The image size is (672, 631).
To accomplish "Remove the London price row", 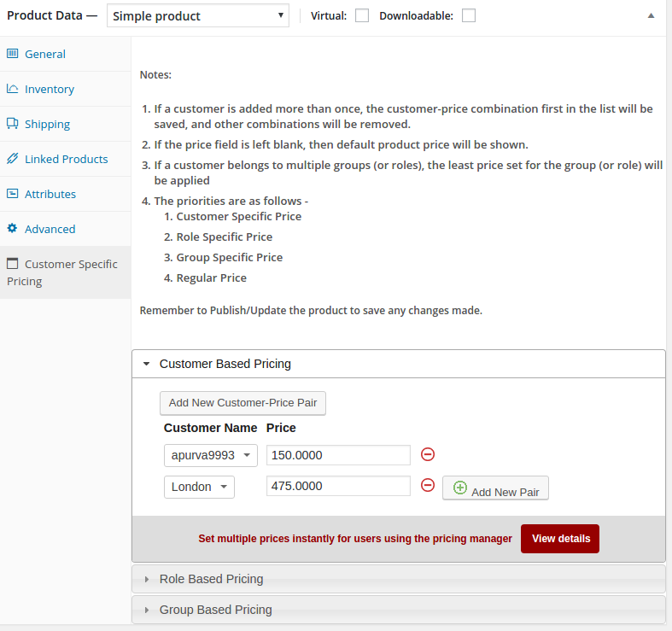I will coord(428,485).
